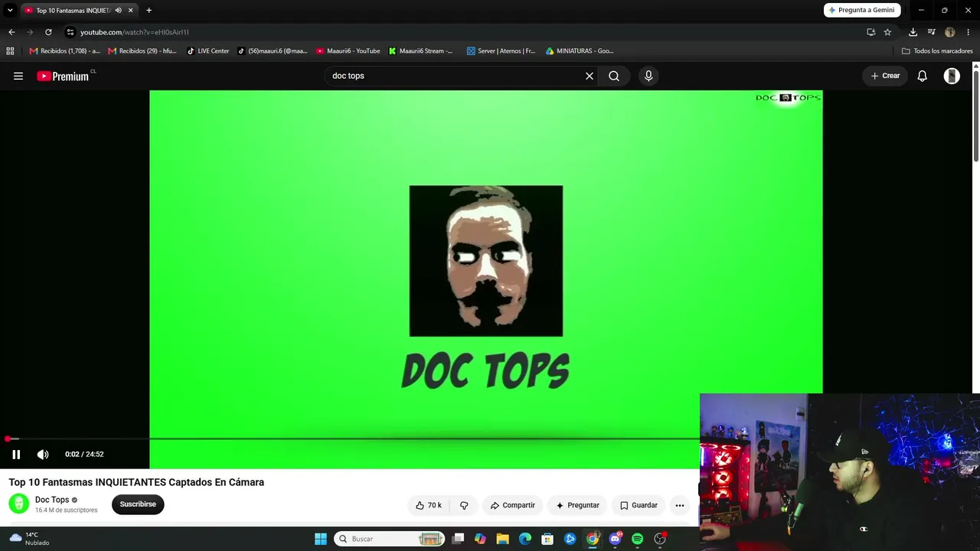Reload the current page

click(x=48, y=32)
